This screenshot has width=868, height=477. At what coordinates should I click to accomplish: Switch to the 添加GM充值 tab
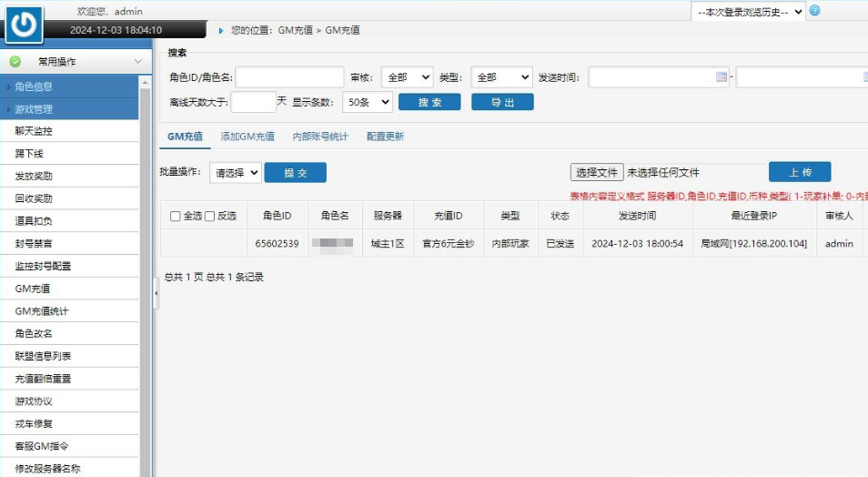pyautogui.click(x=247, y=137)
